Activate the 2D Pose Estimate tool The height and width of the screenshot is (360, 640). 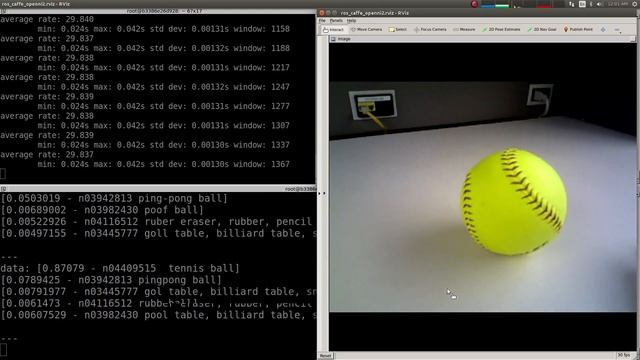(501, 29)
